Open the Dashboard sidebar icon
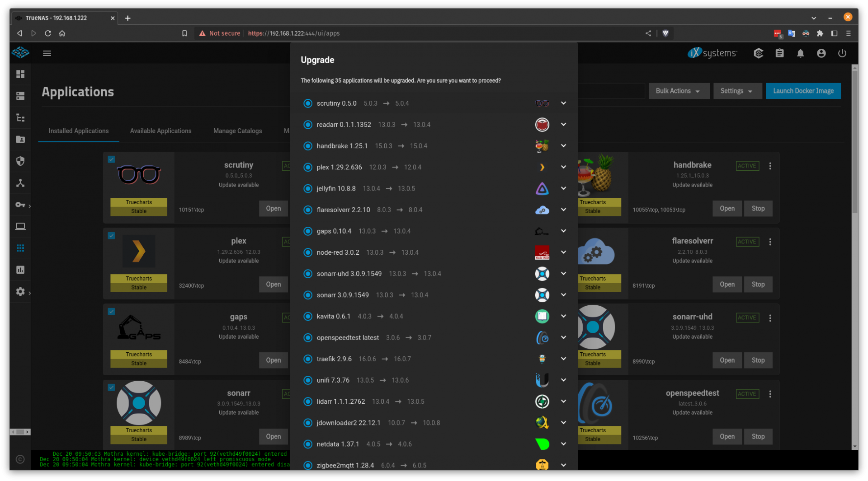The height and width of the screenshot is (481, 868). pyautogui.click(x=20, y=74)
